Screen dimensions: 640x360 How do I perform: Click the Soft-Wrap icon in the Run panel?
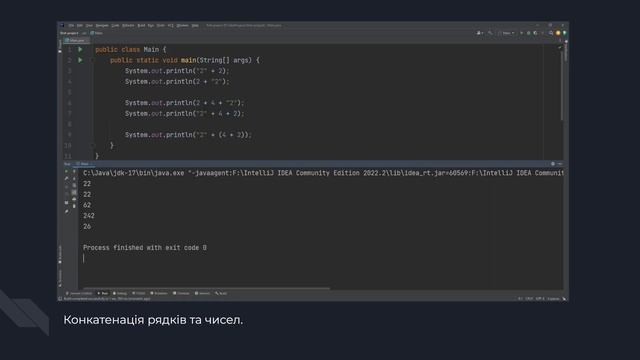point(74,185)
